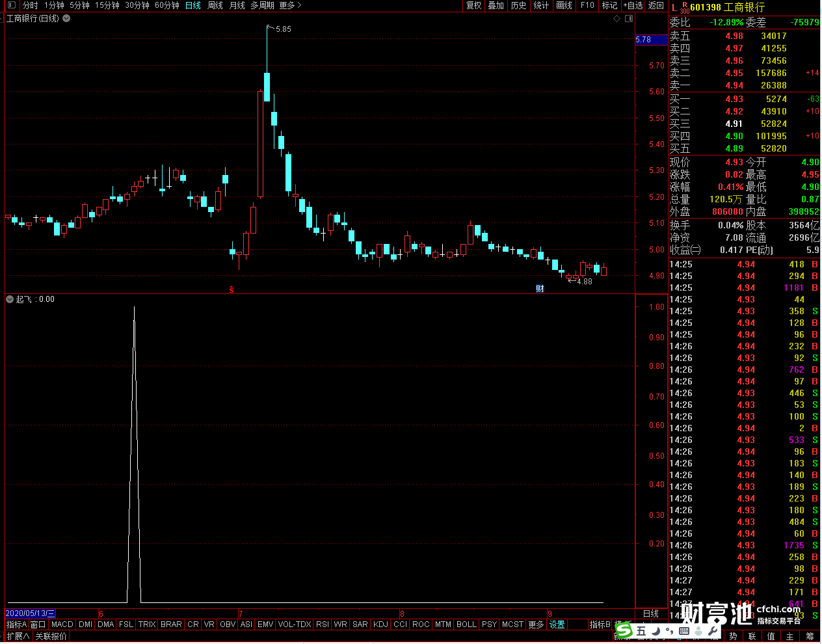
Task: Select the 1分钟 period
Action: [54, 5]
